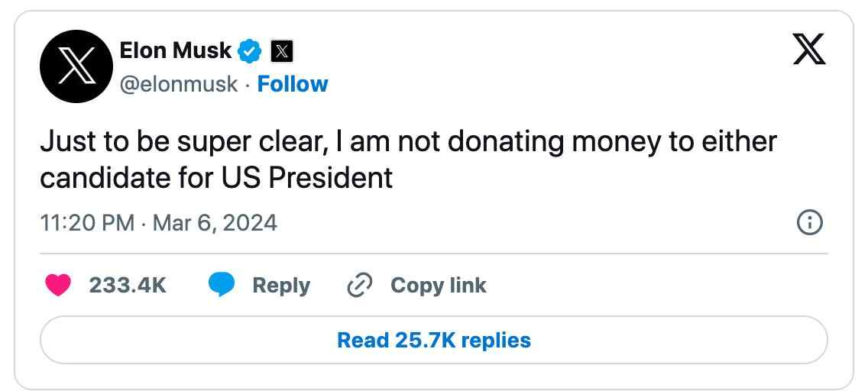Image resolution: width=868 pixels, height=391 pixels.
Task: Click the first line of tweet text
Action: pos(408,141)
